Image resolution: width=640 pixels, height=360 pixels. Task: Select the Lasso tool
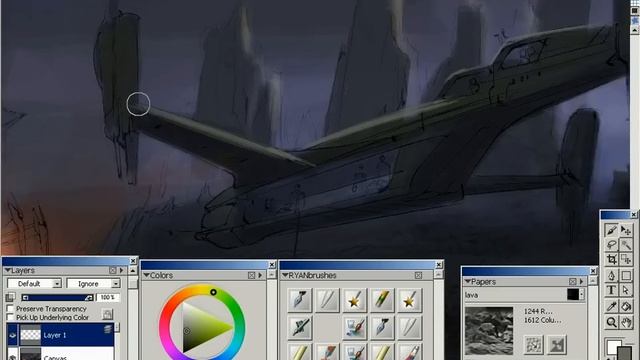tap(611, 245)
